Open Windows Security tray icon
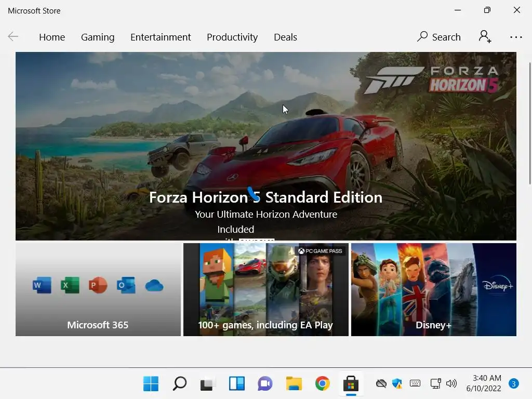This screenshot has height=399, width=532. [397, 383]
